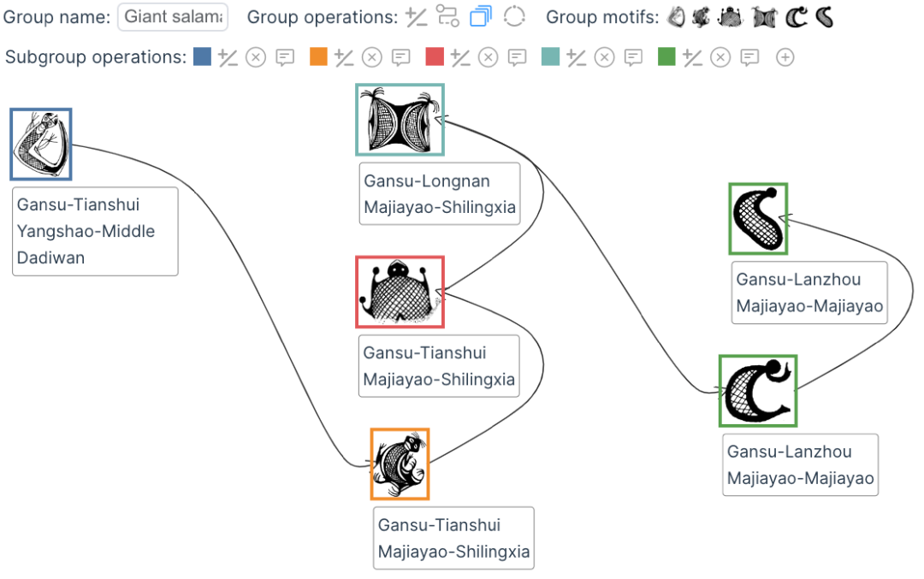Screen dimensions: 924x579
Task: Click the S-shaped motif in Group motifs
Action: coord(825,17)
